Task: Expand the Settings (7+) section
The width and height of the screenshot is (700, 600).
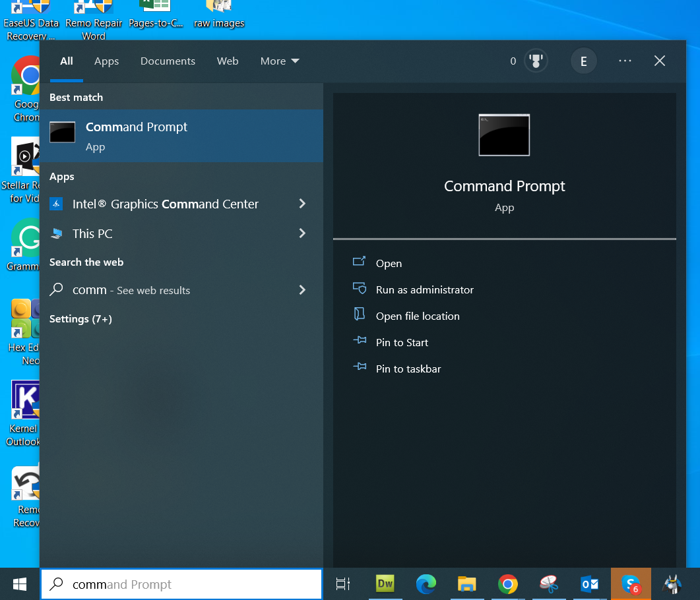Action: [x=80, y=319]
